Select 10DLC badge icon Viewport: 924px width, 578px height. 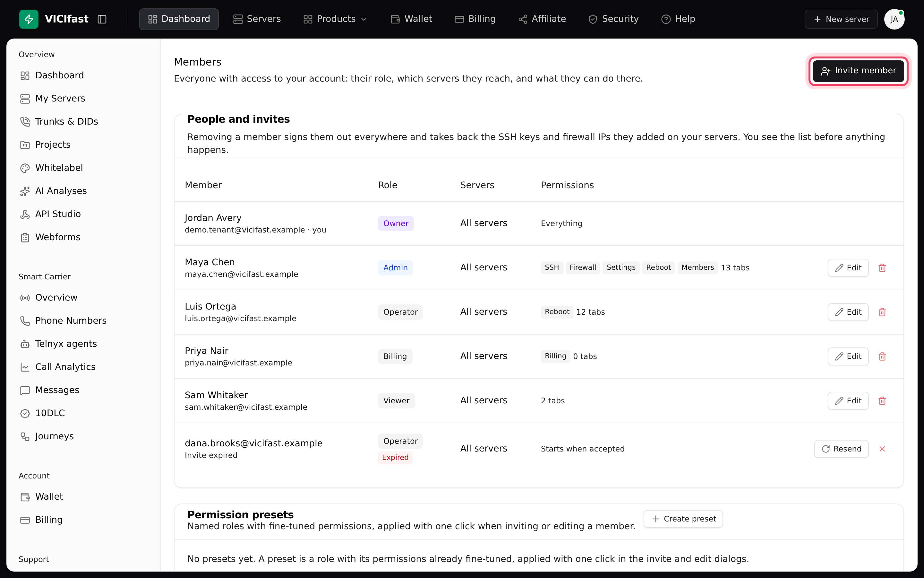[25, 413]
